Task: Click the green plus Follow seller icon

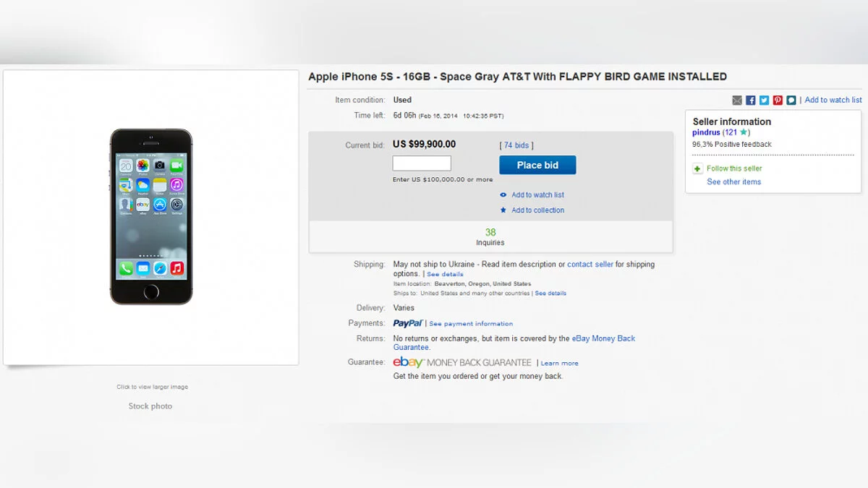Action: point(697,168)
